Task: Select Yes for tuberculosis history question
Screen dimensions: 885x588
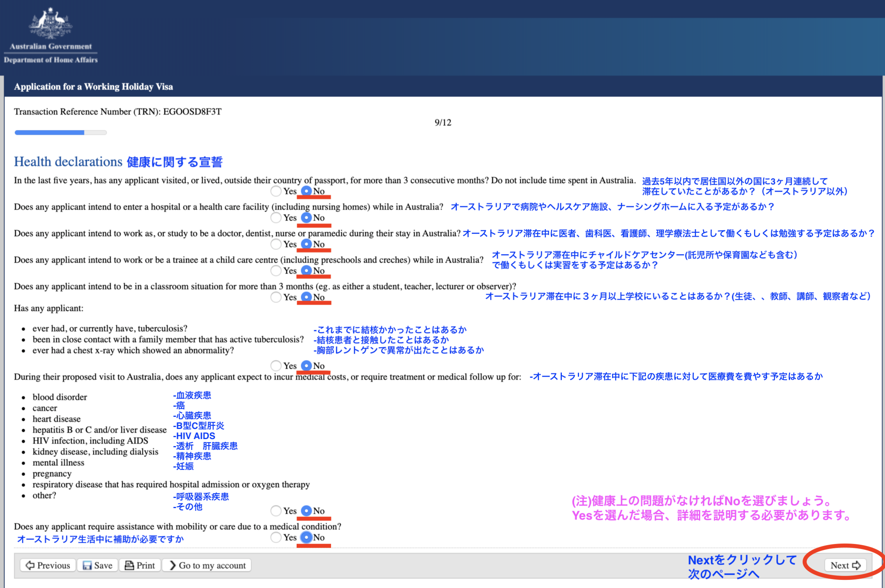Action: pos(276,366)
